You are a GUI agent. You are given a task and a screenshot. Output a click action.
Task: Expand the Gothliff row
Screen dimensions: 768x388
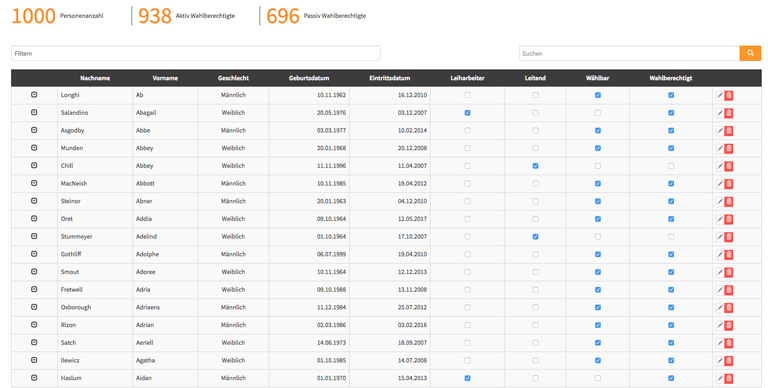coord(34,254)
